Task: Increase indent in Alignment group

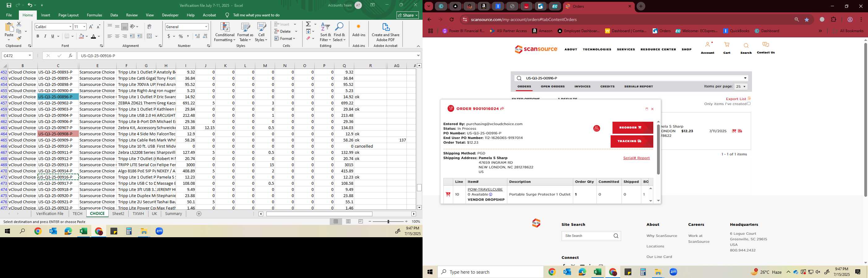Action: 140,36
